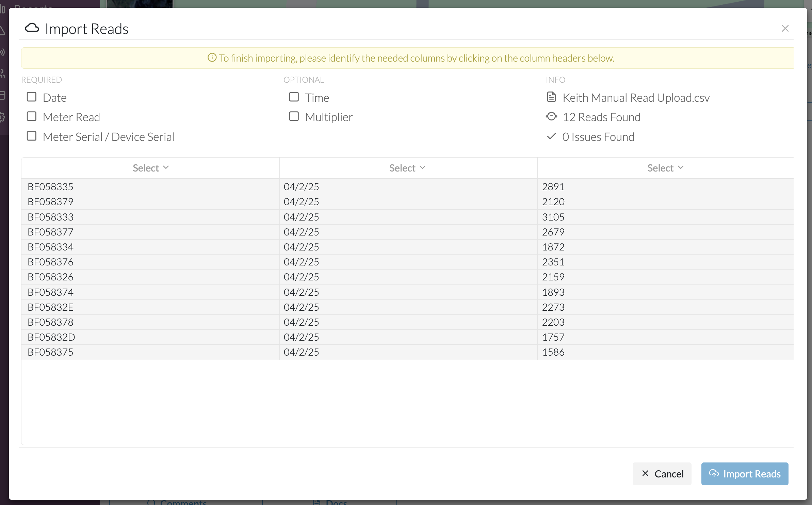Click the checkmark icon beside 0 Issues Found
The height and width of the screenshot is (505, 812).
point(551,136)
